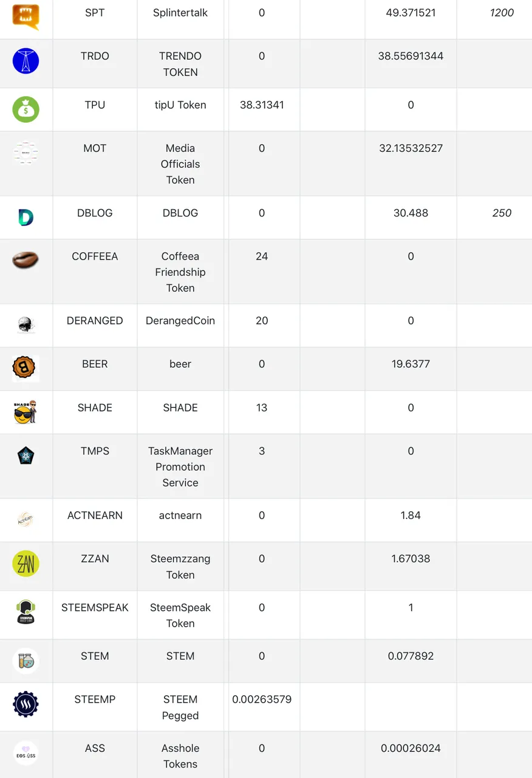Select the green tipU money bag icon
The width and height of the screenshot is (532, 778).
click(x=26, y=109)
